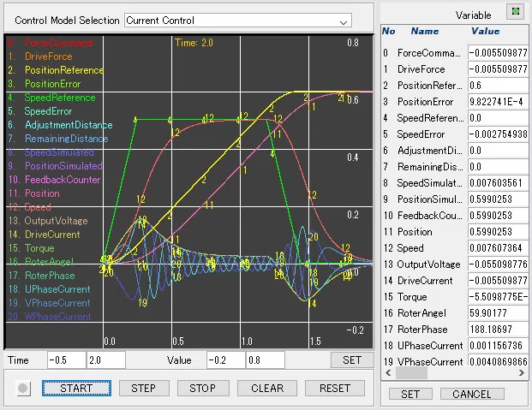The image size is (532, 410).
Task: Click the SpeedError value field -0.002754938
Action: pyautogui.click(x=498, y=134)
